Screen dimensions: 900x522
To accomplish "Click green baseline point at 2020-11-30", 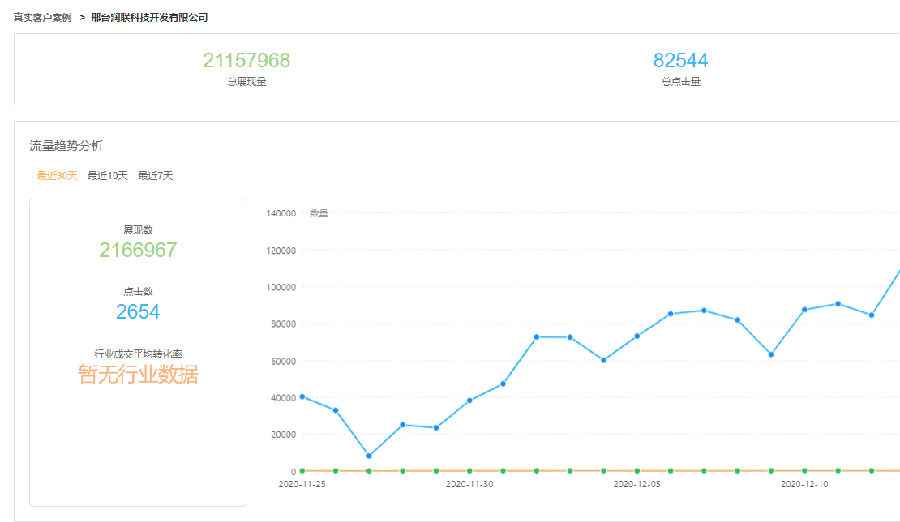I will click(x=470, y=471).
